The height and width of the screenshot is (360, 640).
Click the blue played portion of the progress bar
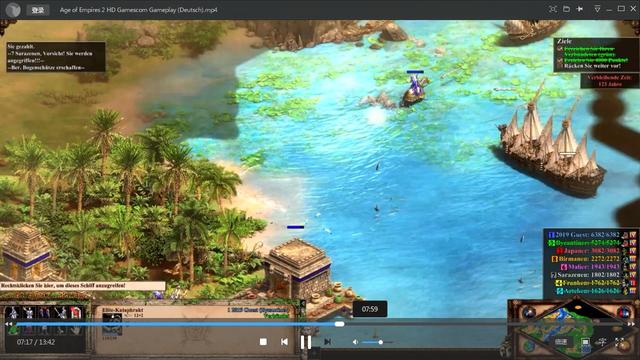tap(176, 324)
